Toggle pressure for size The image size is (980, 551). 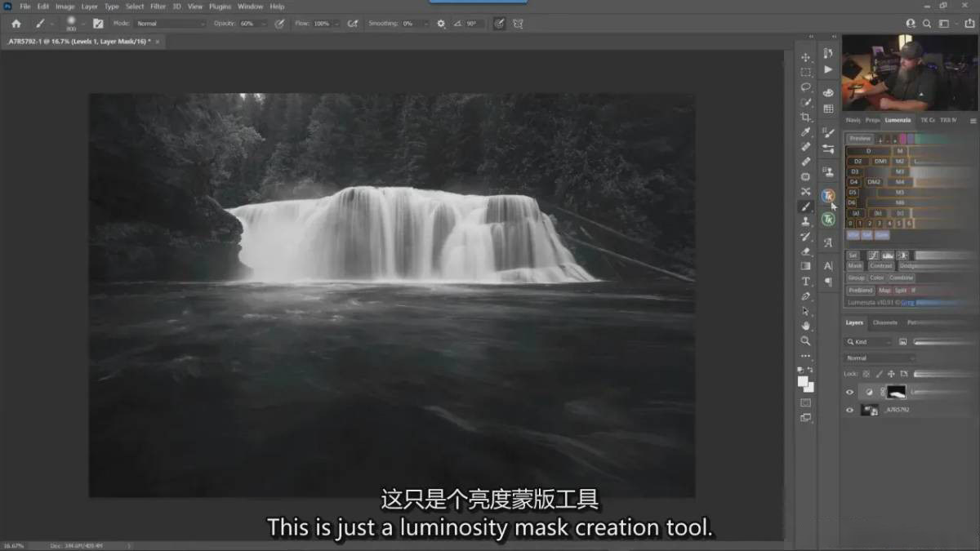click(497, 24)
